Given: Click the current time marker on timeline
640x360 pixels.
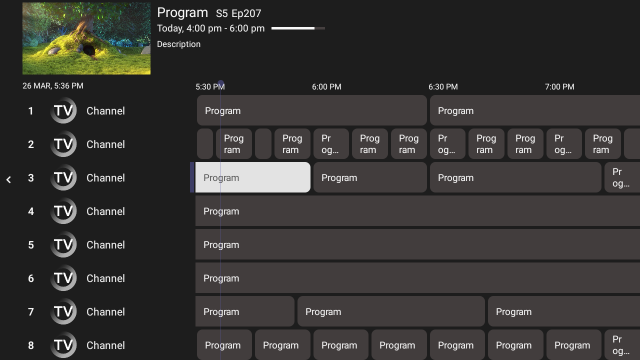Looking at the screenshot, I should (221, 84).
